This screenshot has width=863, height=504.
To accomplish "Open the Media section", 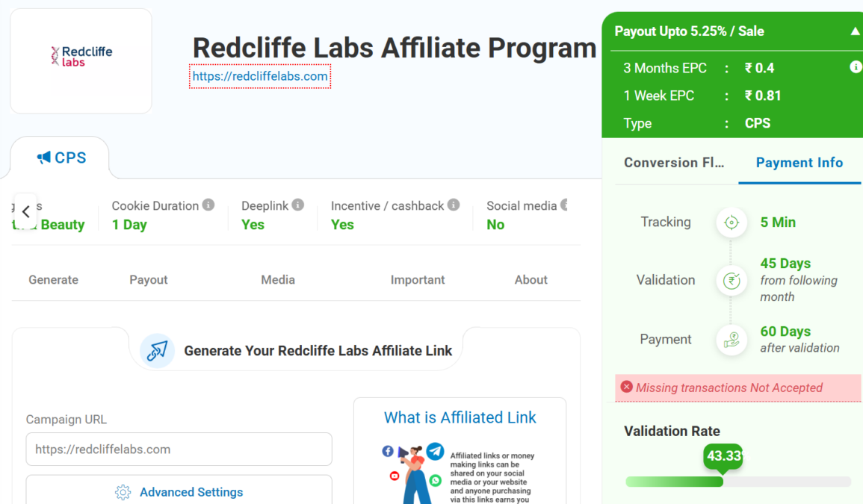I will [278, 280].
